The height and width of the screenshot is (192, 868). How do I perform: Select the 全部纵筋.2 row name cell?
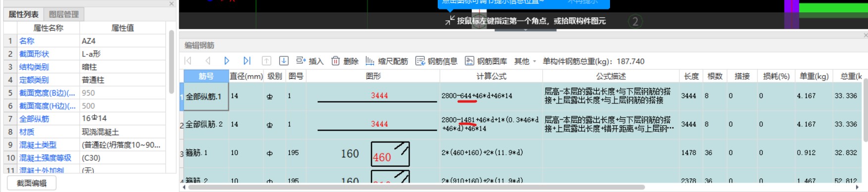(206, 124)
